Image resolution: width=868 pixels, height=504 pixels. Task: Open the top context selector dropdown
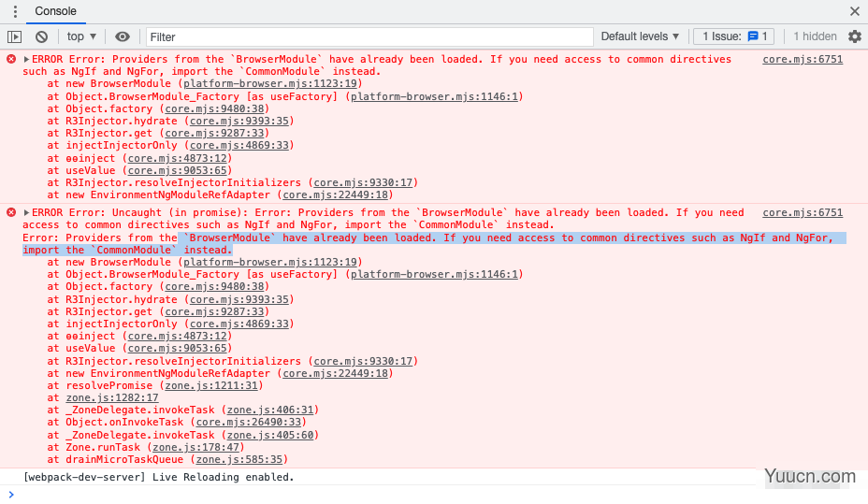[81, 36]
